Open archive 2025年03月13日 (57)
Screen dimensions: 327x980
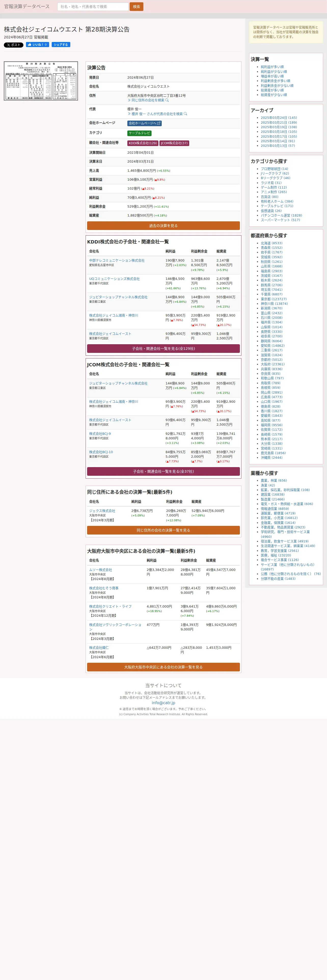tap(278, 146)
